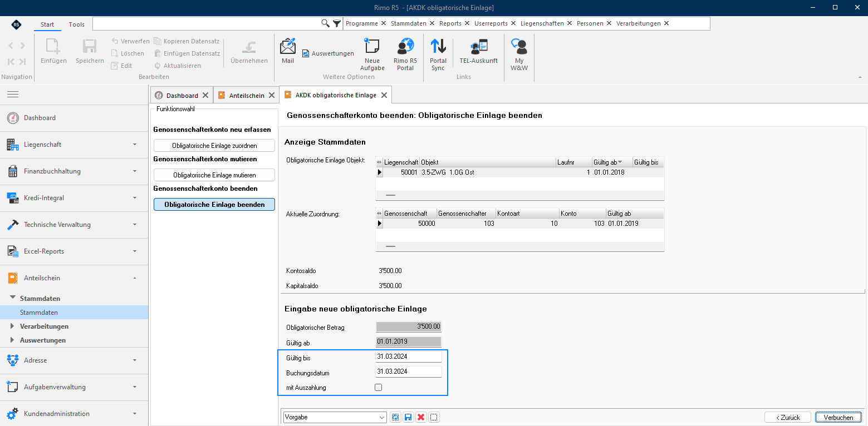Image resolution: width=868 pixels, height=426 pixels.
Task: Click the R5 application logo
Action: (x=16, y=24)
